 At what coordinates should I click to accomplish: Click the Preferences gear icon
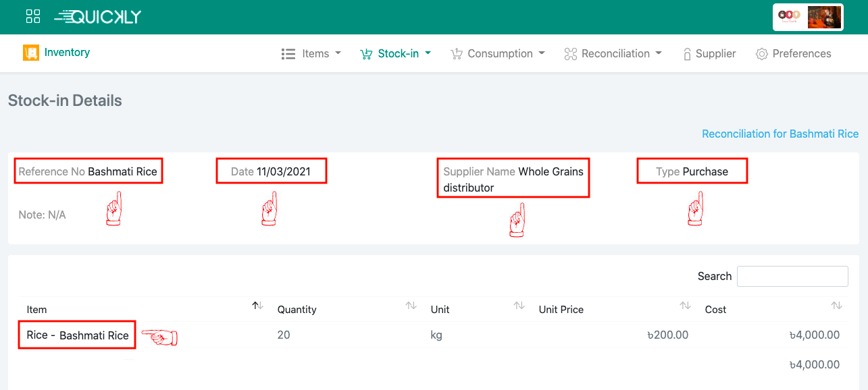tap(762, 54)
